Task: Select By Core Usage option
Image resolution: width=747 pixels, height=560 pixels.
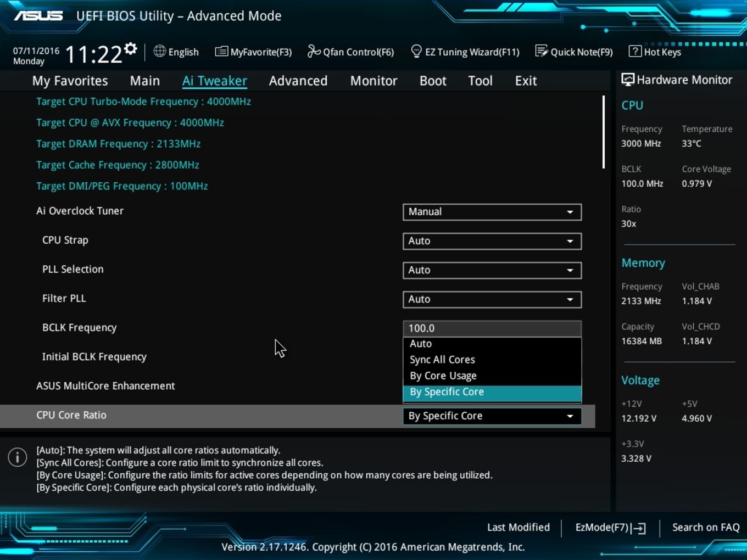Action: [x=492, y=376]
